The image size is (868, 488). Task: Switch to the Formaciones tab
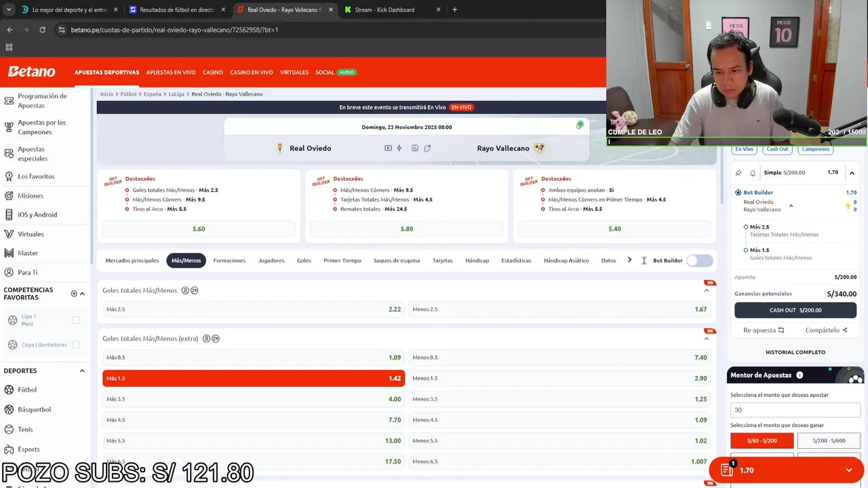pyautogui.click(x=229, y=260)
